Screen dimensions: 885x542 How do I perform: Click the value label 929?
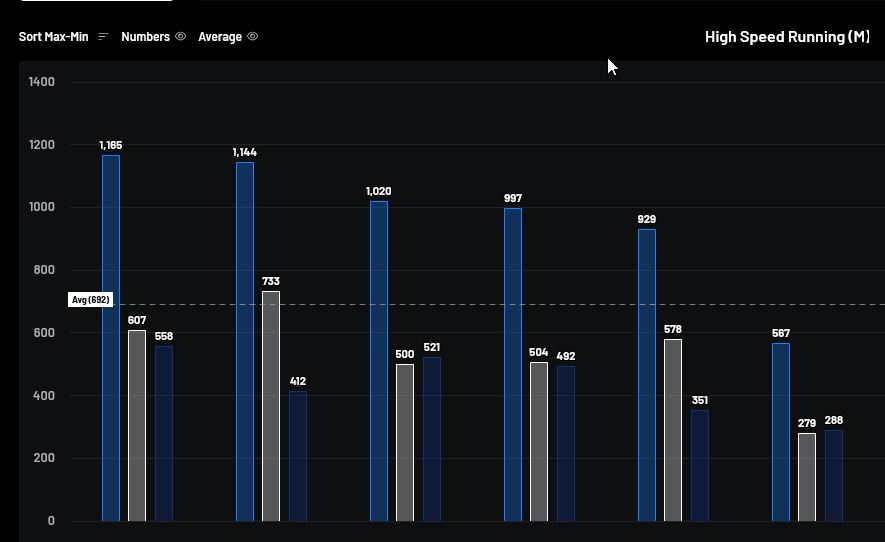tap(647, 219)
